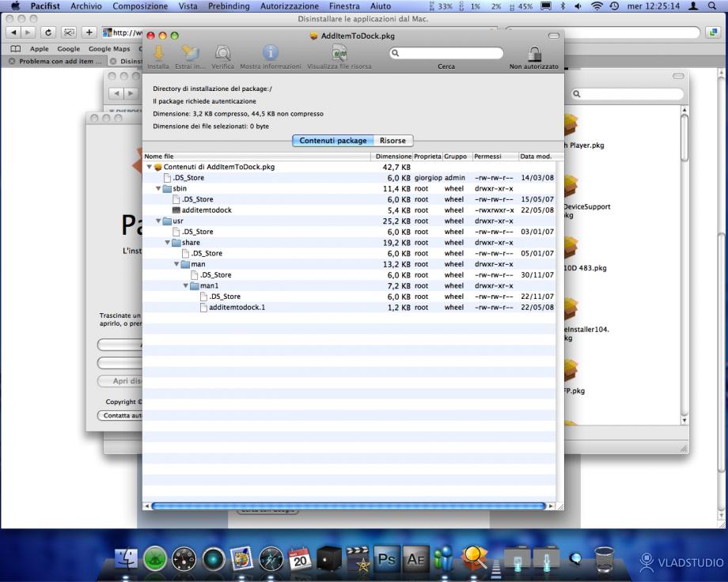Open Mostra informazioni info icon

pos(270,53)
